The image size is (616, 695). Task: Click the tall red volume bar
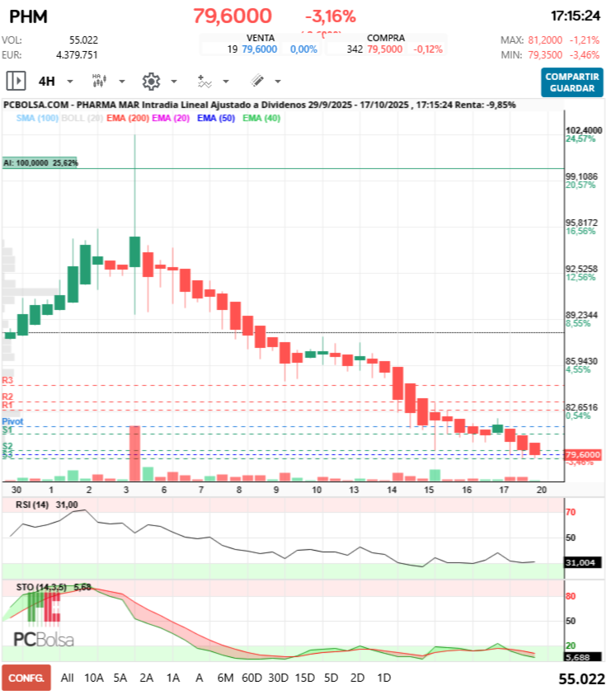pyautogui.click(x=134, y=453)
